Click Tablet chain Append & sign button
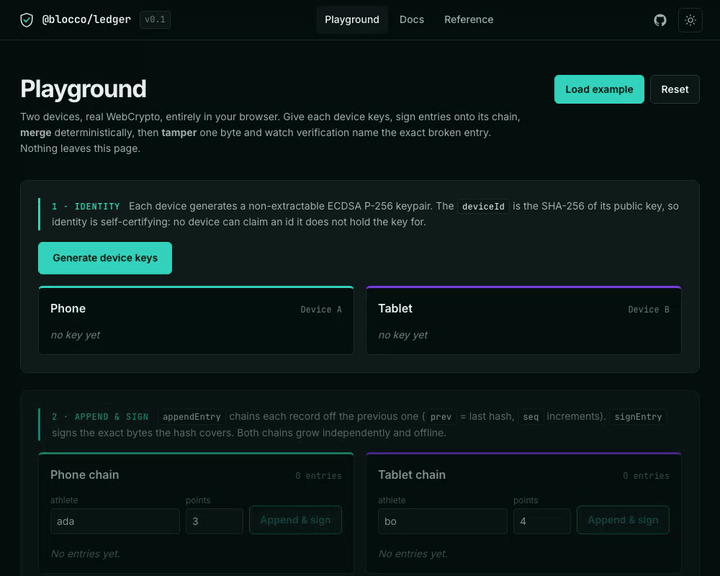Screen dimensions: 720x576 (623, 520)
